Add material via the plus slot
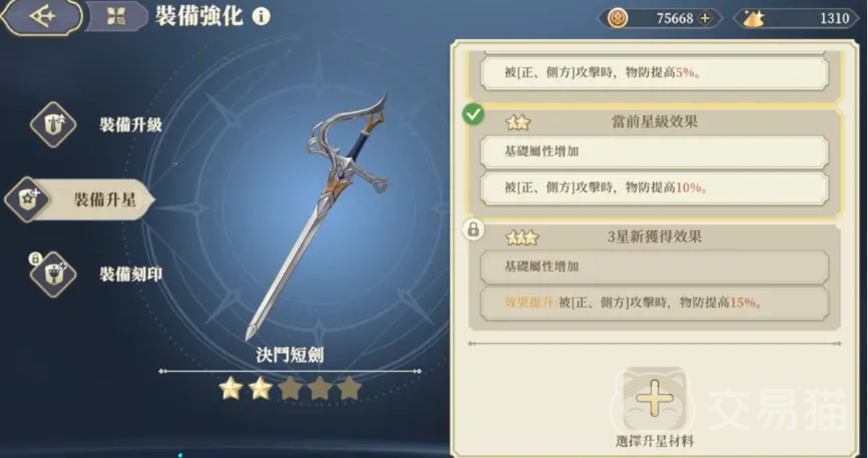This screenshot has width=868, height=458. pyautogui.click(x=654, y=398)
